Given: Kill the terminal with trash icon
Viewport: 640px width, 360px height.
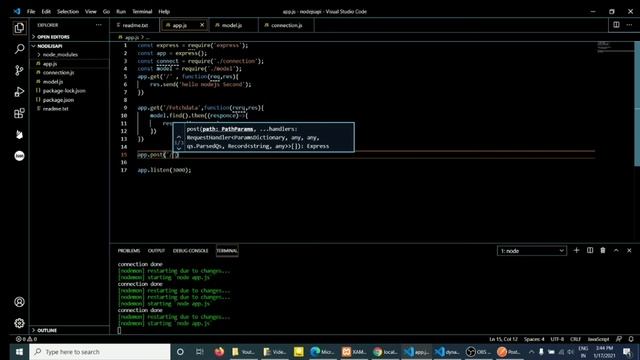Looking at the screenshot, I should coord(603,250).
